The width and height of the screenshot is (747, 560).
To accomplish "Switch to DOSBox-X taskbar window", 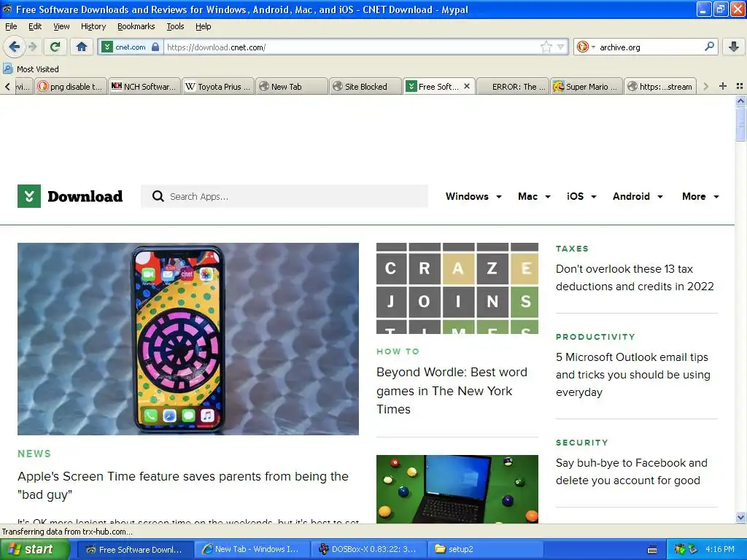I will (369, 549).
